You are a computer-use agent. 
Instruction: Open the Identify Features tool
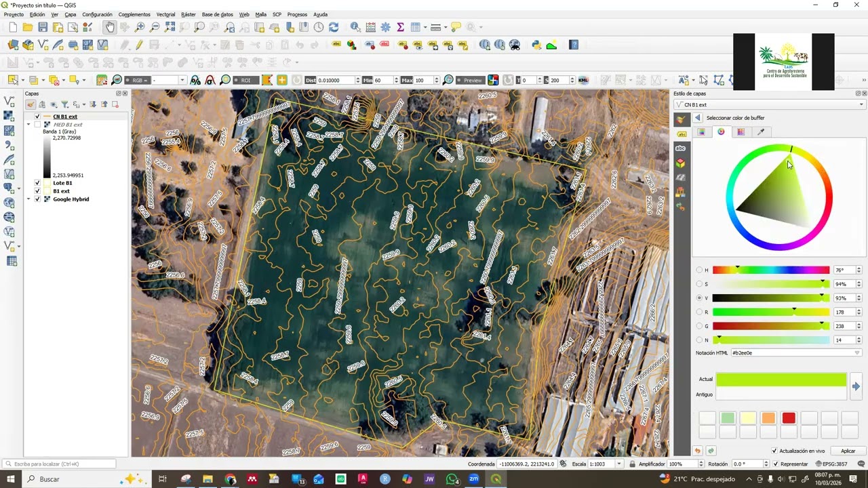(x=355, y=27)
